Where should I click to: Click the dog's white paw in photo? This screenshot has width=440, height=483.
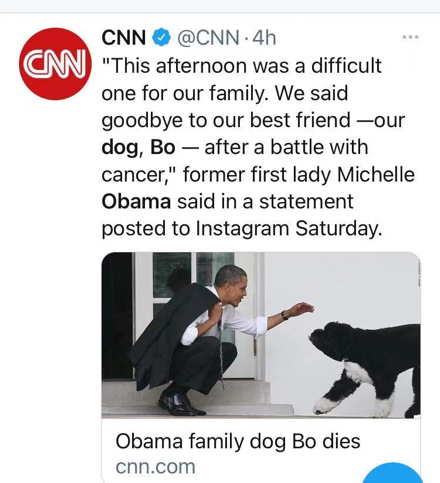[327, 405]
